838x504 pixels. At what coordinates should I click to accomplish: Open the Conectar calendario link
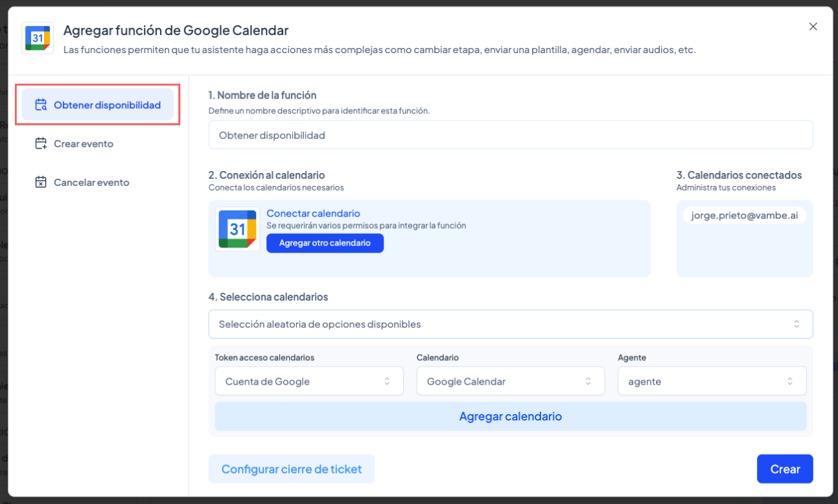(313, 213)
